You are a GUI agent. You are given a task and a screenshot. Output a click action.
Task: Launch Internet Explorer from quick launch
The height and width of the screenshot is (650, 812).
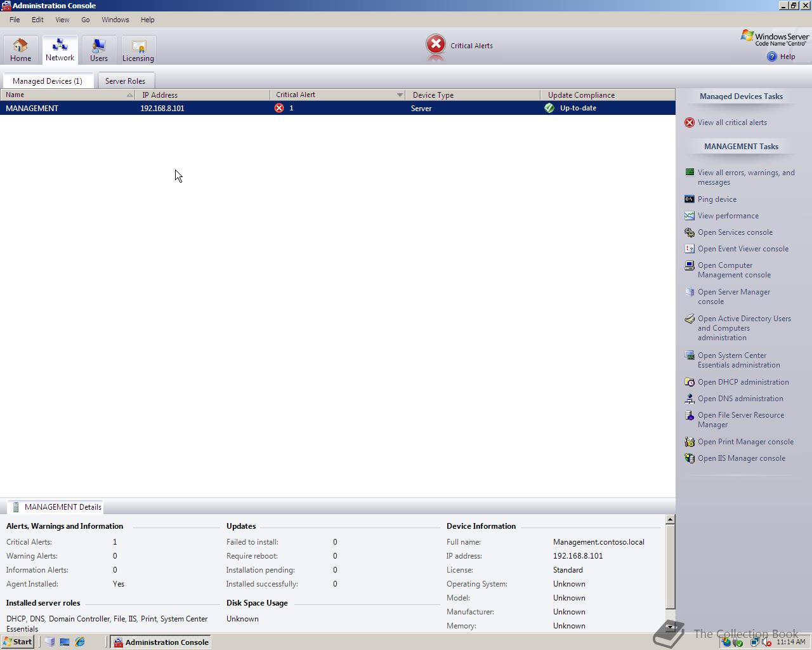click(80, 642)
